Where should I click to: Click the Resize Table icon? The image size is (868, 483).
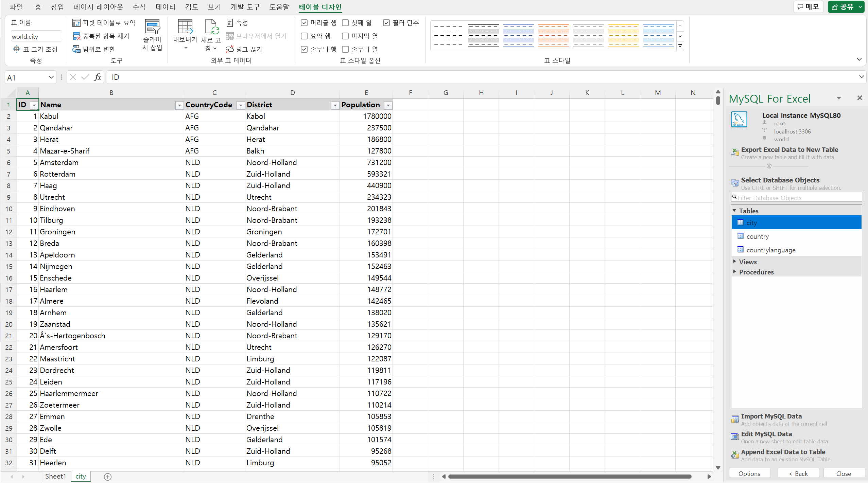pos(17,49)
